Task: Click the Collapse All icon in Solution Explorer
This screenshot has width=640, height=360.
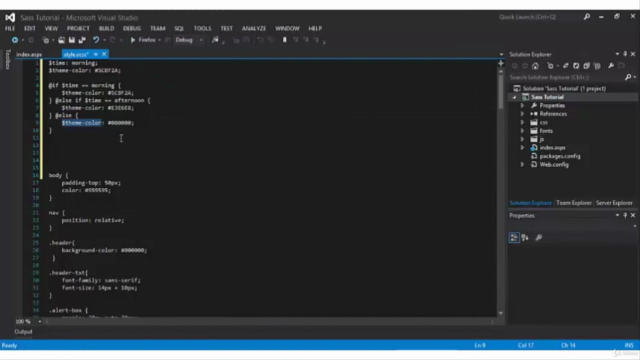Action: coord(587,66)
